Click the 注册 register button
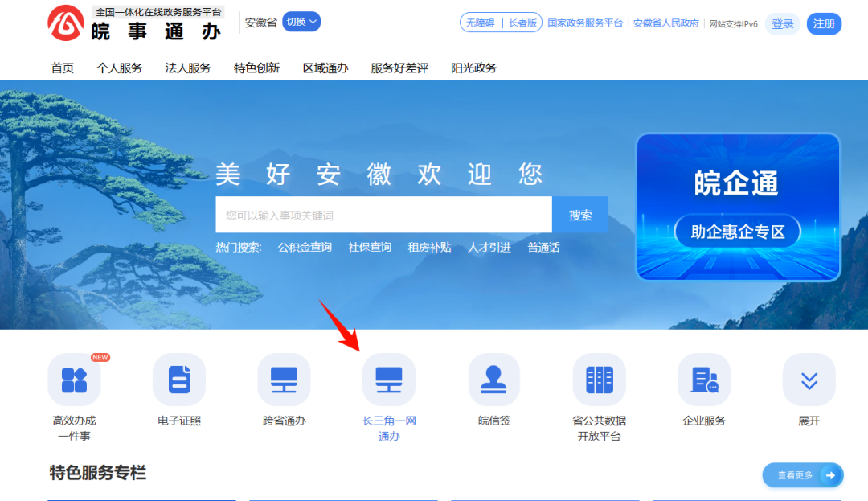Viewport: 868px width, 501px height. coord(824,24)
